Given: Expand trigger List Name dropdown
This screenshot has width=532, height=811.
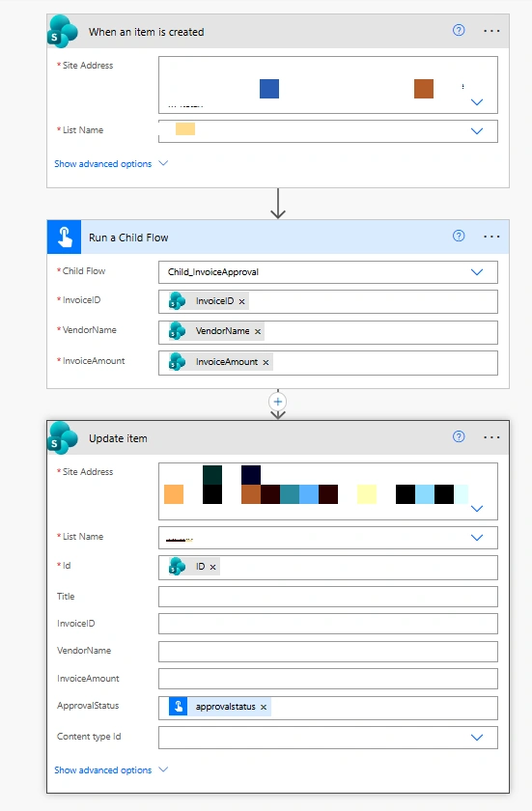Looking at the screenshot, I should (x=477, y=131).
